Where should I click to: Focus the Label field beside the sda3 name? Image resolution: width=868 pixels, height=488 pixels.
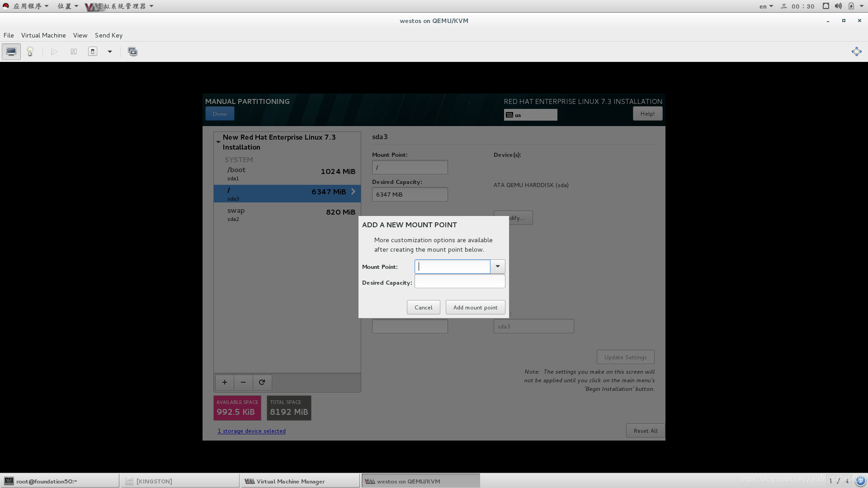410,326
